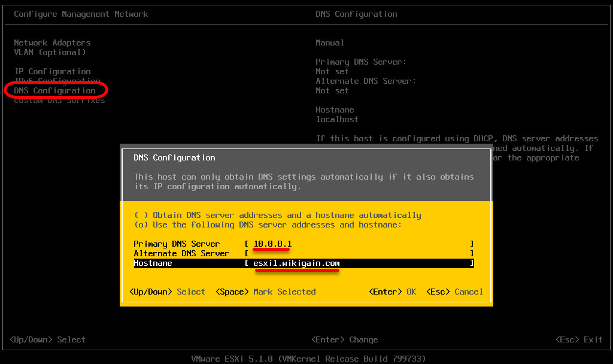Screen dimensions: 613x364
Task: Click the Primary DNS Server input field
Action: point(359,244)
